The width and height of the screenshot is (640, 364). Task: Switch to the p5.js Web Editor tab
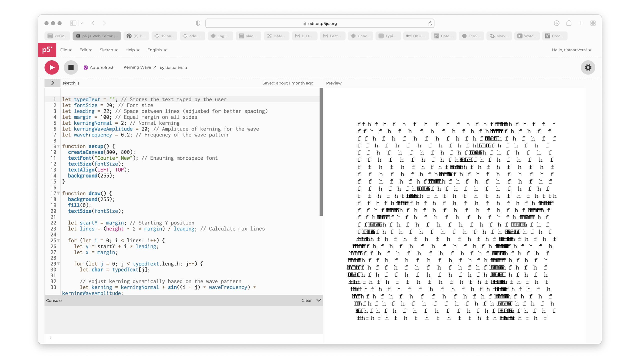tap(97, 36)
